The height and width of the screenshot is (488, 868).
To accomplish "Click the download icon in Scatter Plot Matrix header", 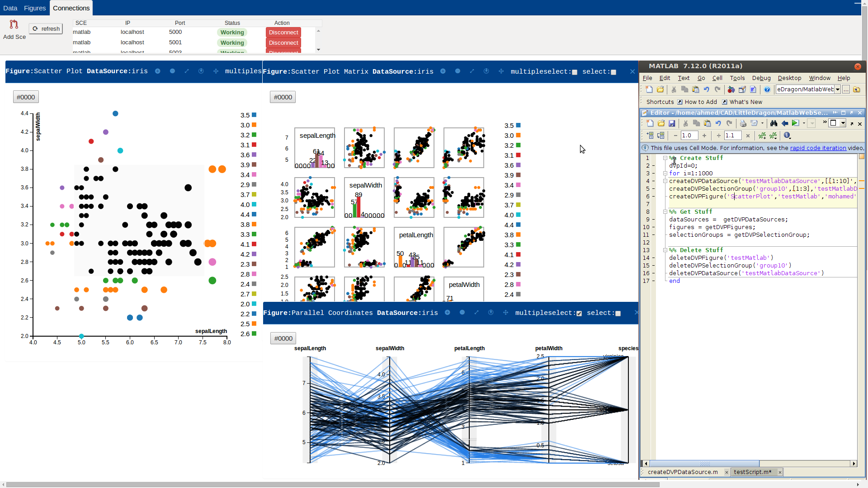I will [x=486, y=71].
